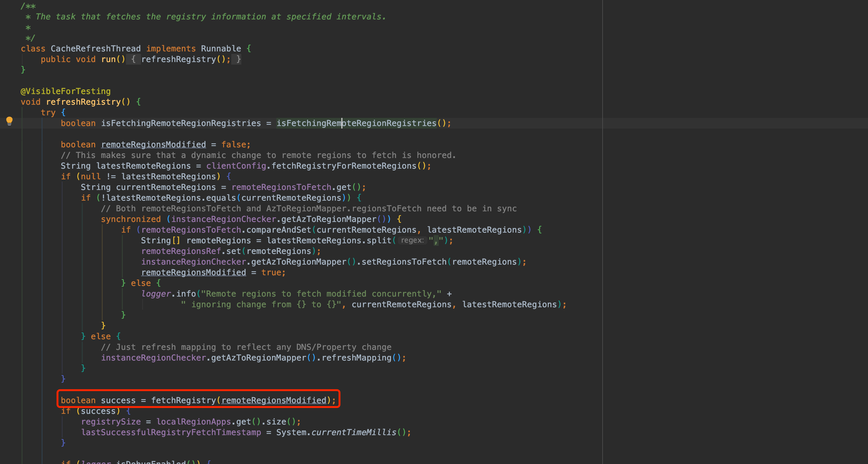868x464 pixels.
Task: Click the yellow lightbulb intention icon
Action: (x=9, y=121)
